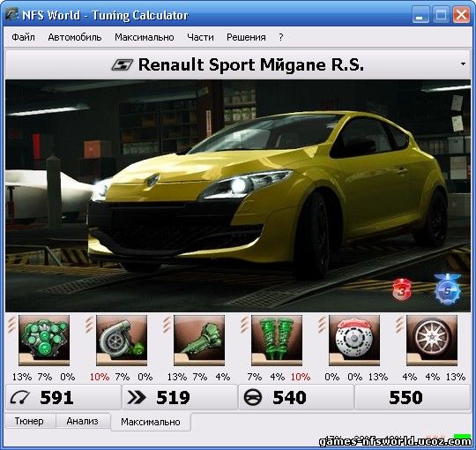Click the red 10% under suspension icon
Viewport: 476px width, 450px height.
301,377
